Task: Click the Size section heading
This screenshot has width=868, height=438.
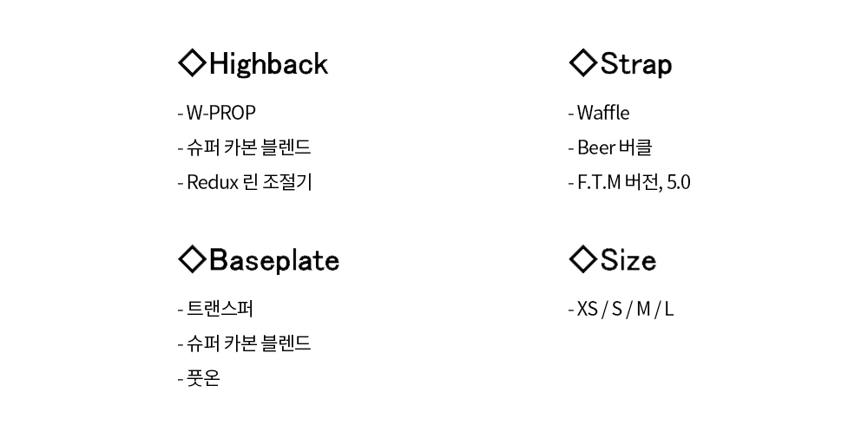Action: pos(628,259)
